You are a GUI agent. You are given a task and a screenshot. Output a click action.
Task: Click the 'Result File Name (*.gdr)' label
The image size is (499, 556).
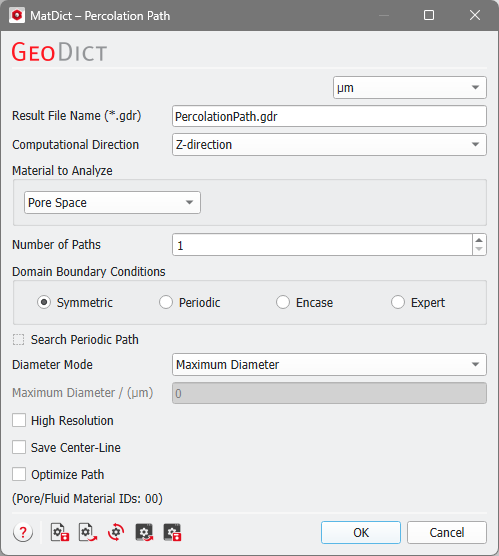[77, 116]
